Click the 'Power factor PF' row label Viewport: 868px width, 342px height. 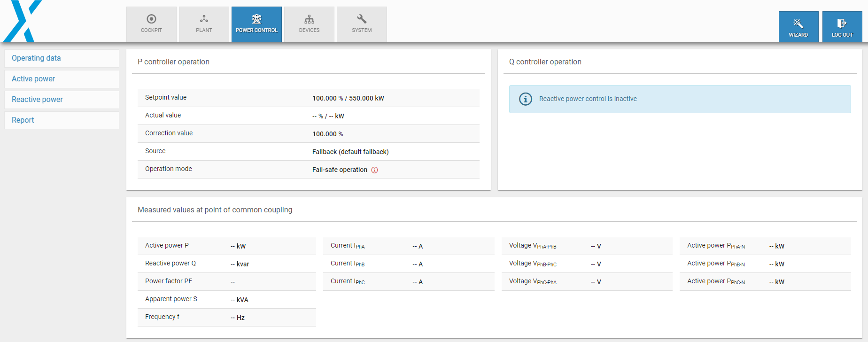pyautogui.click(x=169, y=281)
